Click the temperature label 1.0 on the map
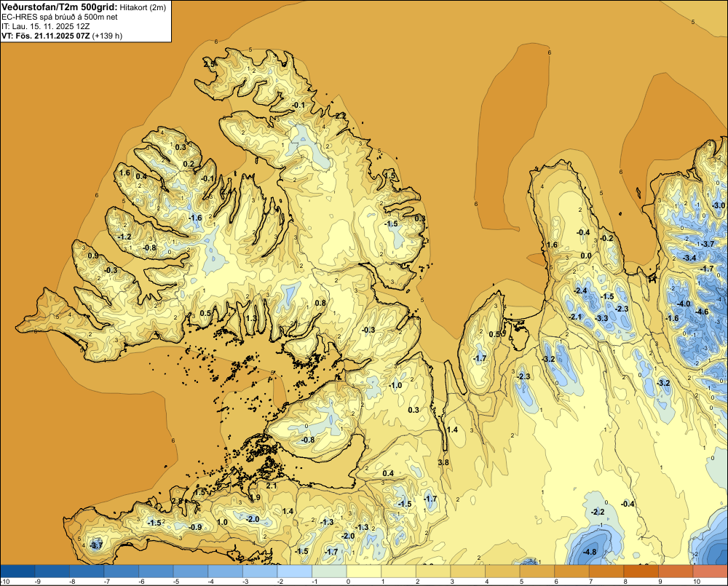This screenshot has width=728, height=586. point(222,522)
